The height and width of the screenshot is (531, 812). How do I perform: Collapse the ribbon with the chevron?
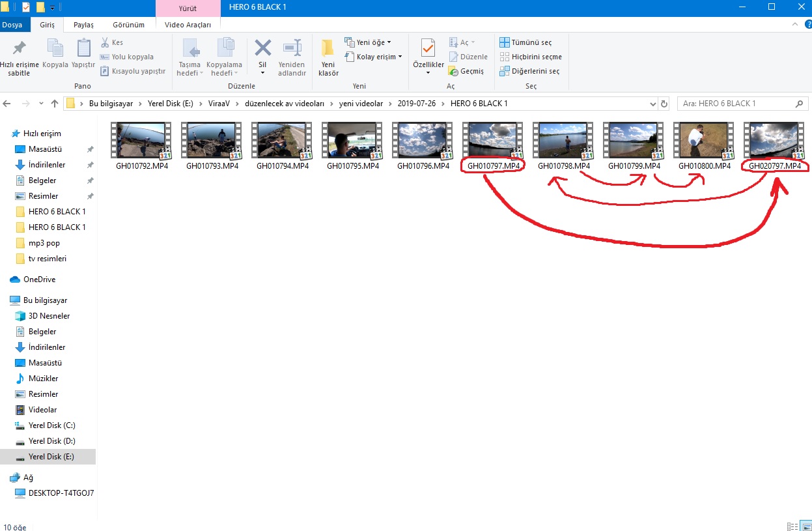[x=794, y=24]
